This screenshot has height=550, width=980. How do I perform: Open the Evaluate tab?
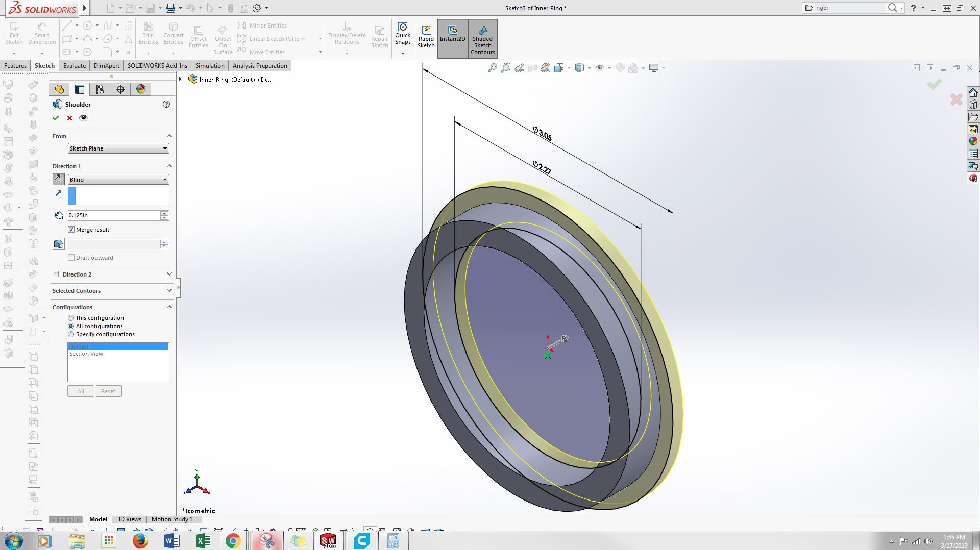click(75, 66)
